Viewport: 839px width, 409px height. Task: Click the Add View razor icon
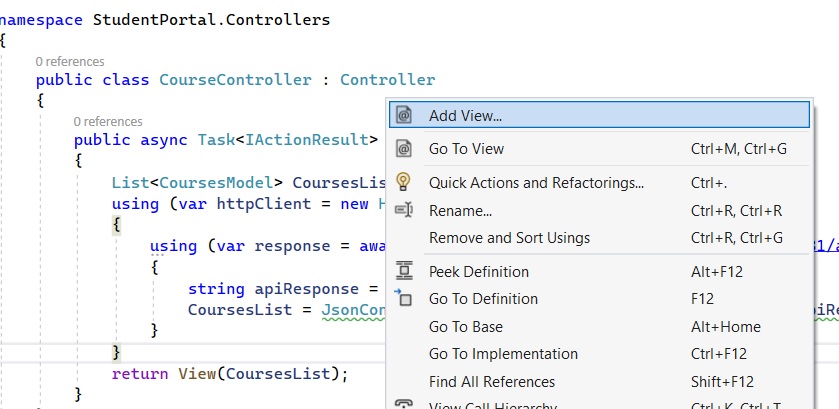coord(403,115)
